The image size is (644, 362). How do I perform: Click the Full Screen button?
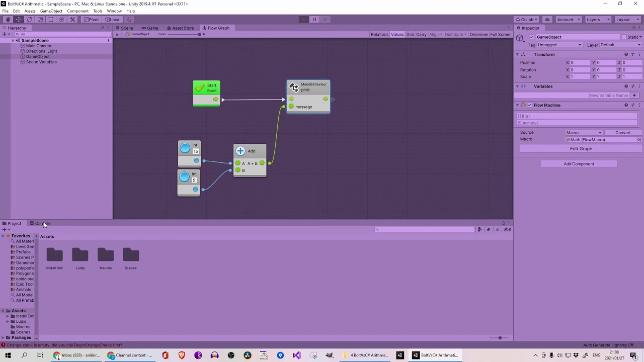click(501, 34)
